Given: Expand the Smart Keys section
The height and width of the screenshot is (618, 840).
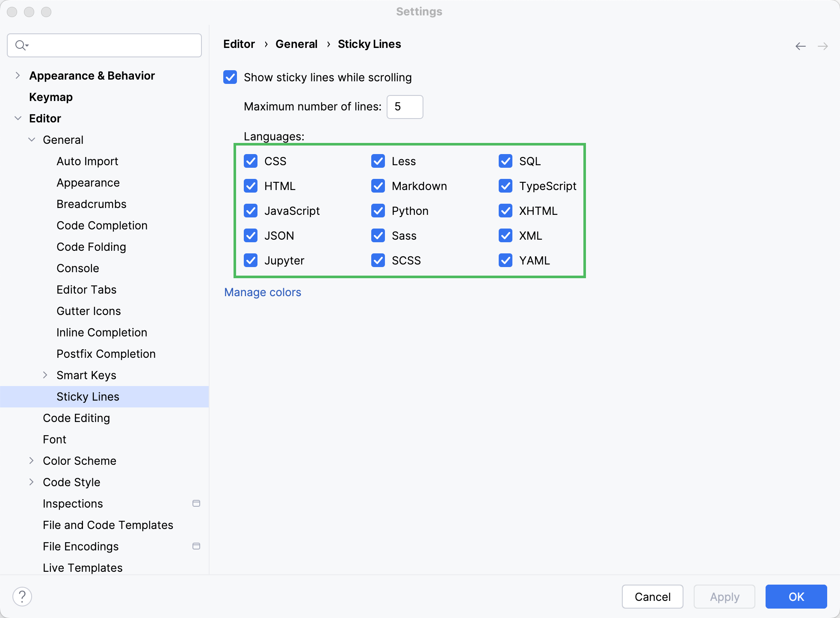Looking at the screenshot, I should click(46, 375).
